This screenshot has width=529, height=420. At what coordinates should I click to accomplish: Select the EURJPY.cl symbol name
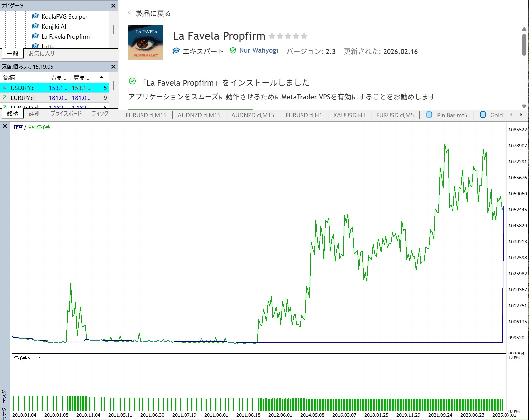(23, 98)
